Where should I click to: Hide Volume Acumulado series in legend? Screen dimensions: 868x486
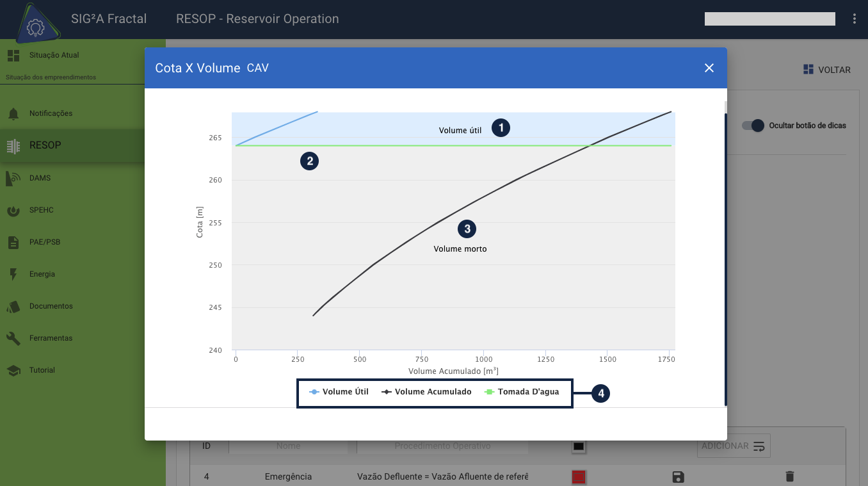[426, 392]
